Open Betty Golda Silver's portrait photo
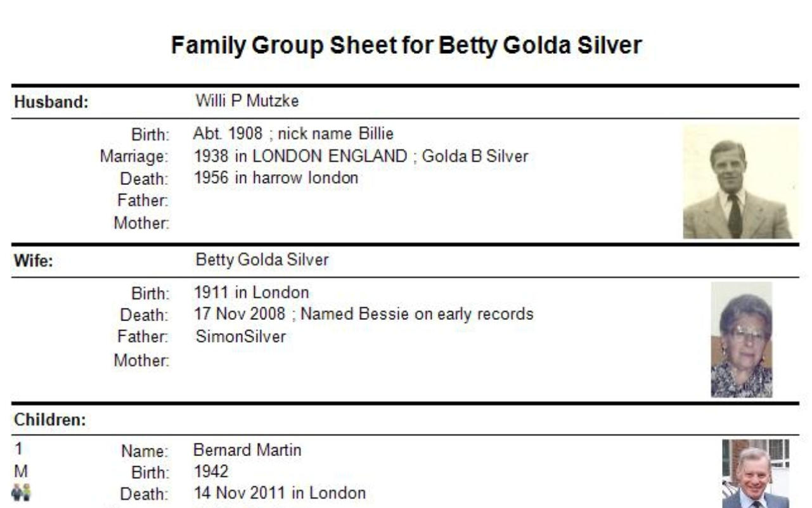Viewport: 812px width, 508px height. 742,340
